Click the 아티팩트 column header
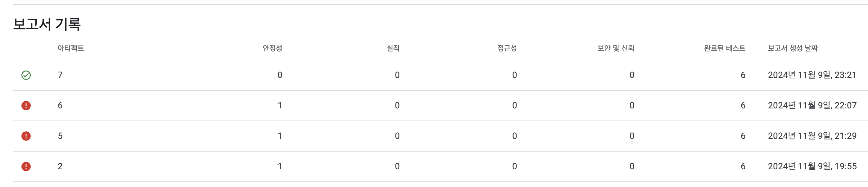This screenshot has height=187, width=868. (70, 48)
